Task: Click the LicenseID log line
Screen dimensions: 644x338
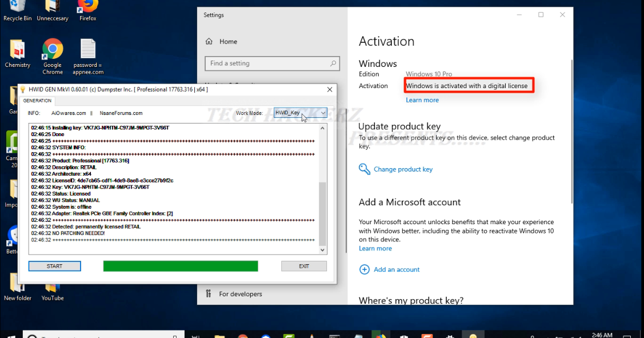Action: click(x=102, y=181)
